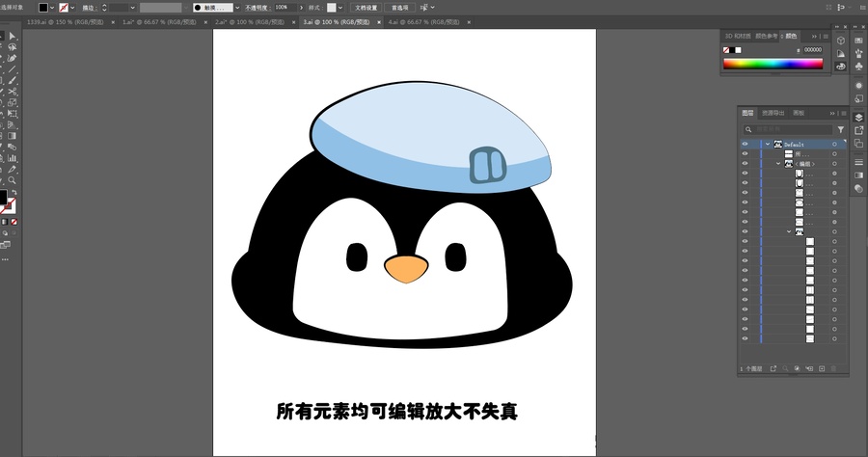Viewport: 868px width, 457px height.
Task: Open the Asset Export dock icon
Action: [858, 130]
